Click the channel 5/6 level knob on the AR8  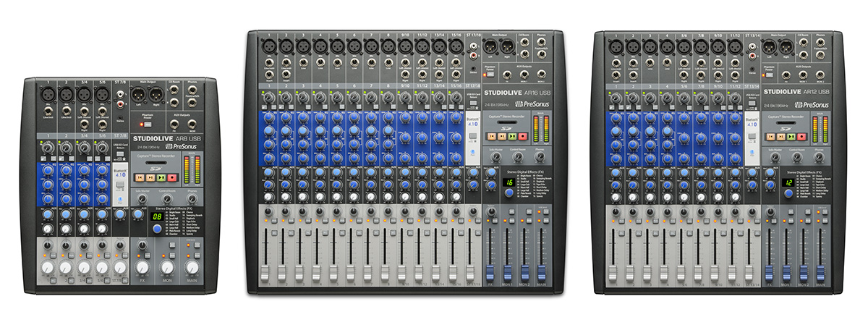pyautogui.click(x=101, y=267)
